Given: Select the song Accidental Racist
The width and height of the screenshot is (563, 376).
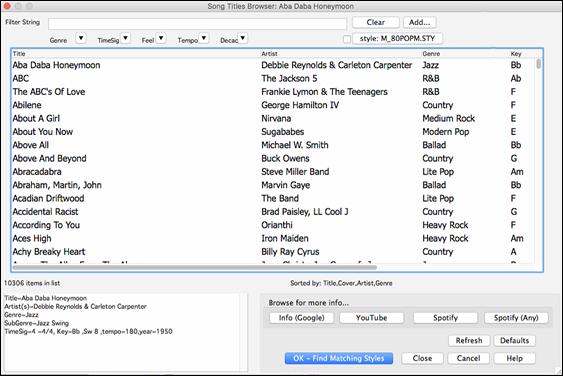Looking at the screenshot, I should coord(45,212).
